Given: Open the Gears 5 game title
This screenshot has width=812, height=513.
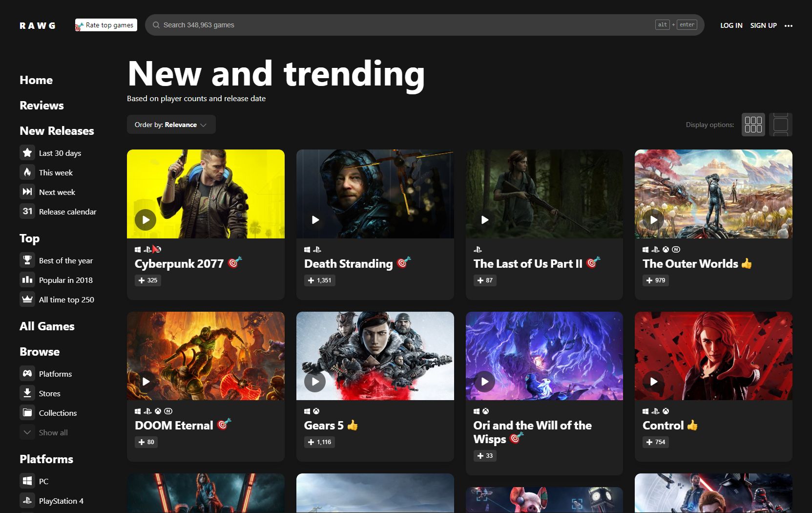Looking at the screenshot, I should point(324,426).
